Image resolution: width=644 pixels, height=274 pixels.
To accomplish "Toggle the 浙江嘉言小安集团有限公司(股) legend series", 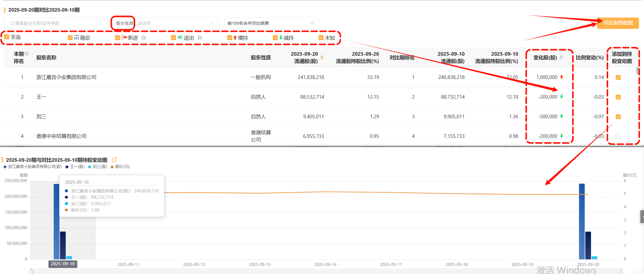I will 33,167.
